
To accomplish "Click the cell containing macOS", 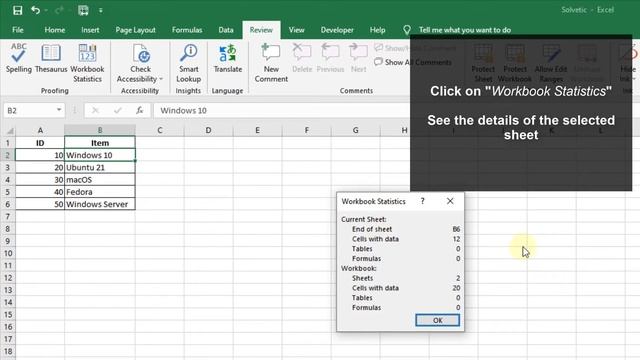I will (100, 180).
